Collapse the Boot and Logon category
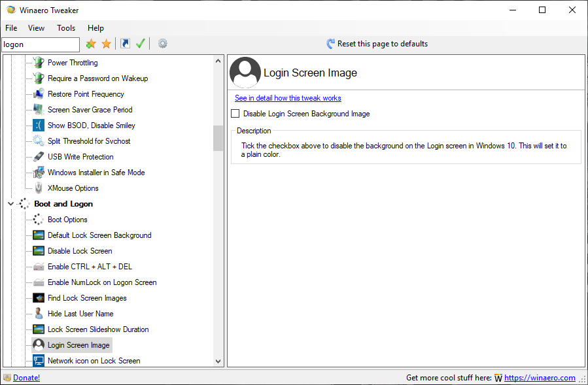This screenshot has width=588, height=385. [x=10, y=204]
